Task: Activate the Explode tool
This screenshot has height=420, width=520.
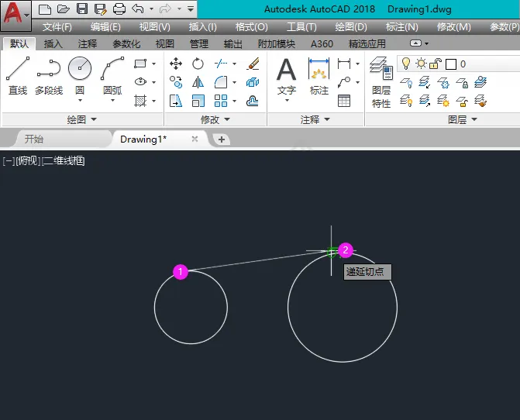Action: [x=253, y=82]
